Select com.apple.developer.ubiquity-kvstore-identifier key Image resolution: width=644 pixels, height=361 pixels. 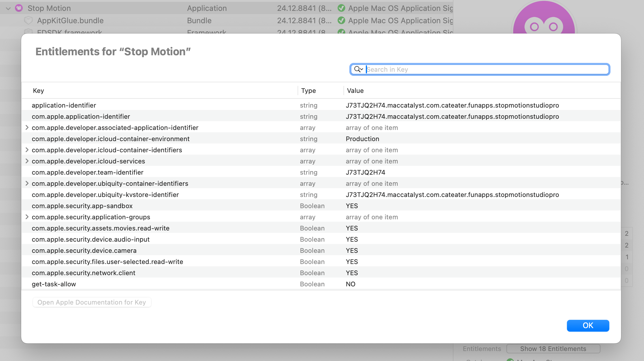[x=105, y=195]
